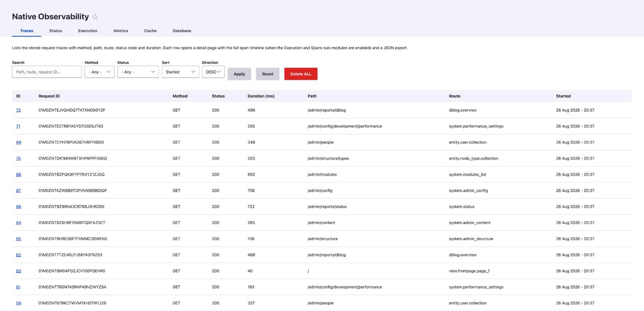Click the entity.node_type.collection route cell
644x311 pixels.
tap(474, 158)
